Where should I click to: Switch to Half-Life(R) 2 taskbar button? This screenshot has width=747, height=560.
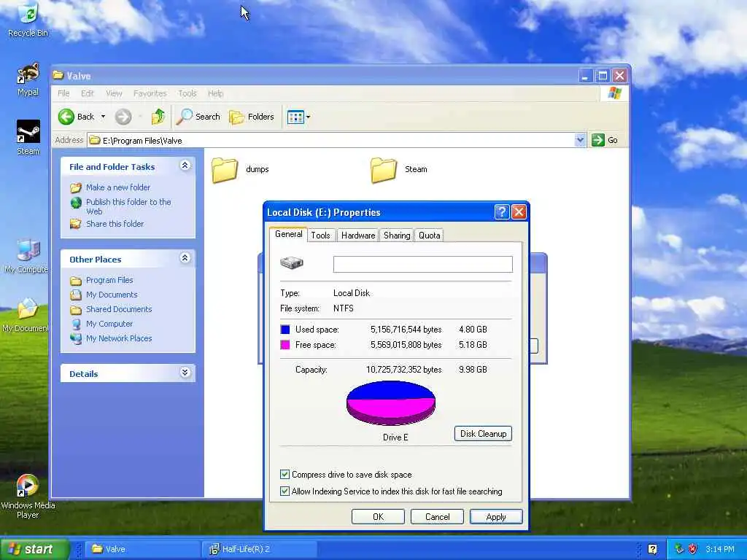coord(260,549)
